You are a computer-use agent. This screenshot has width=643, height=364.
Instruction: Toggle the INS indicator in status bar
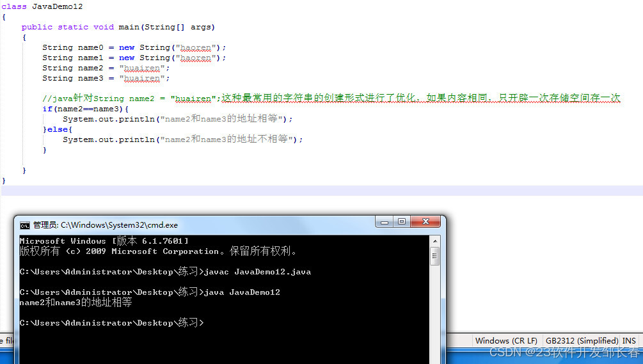(629, 340)
